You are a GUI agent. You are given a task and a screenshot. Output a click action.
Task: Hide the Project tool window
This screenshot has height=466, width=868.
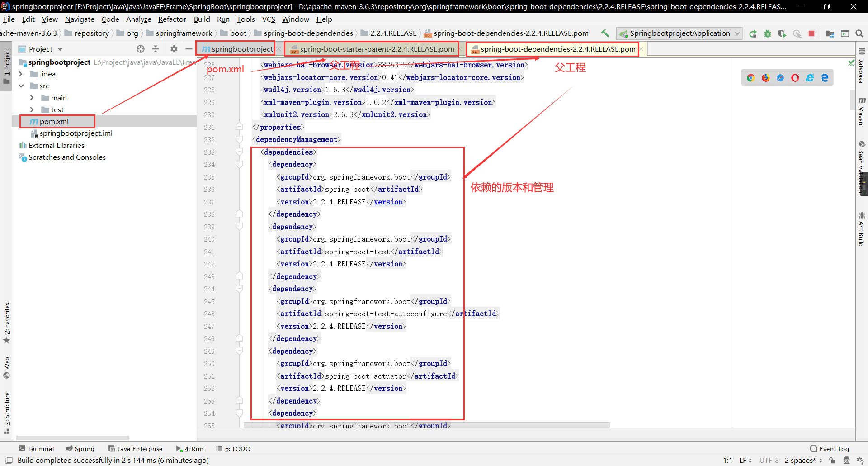189,49
